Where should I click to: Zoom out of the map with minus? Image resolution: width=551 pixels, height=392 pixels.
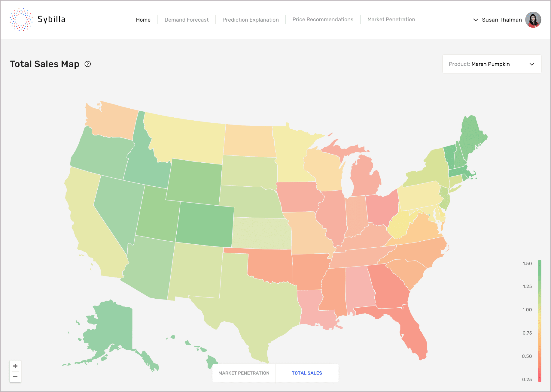coord(15,377)
